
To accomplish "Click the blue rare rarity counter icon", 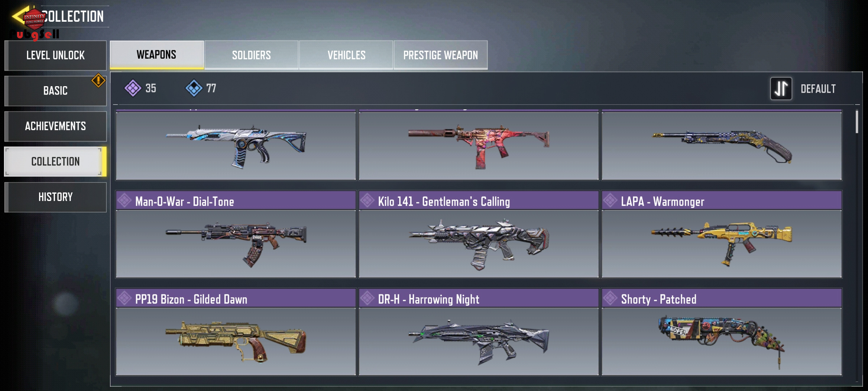I will [x=194, y=88].
